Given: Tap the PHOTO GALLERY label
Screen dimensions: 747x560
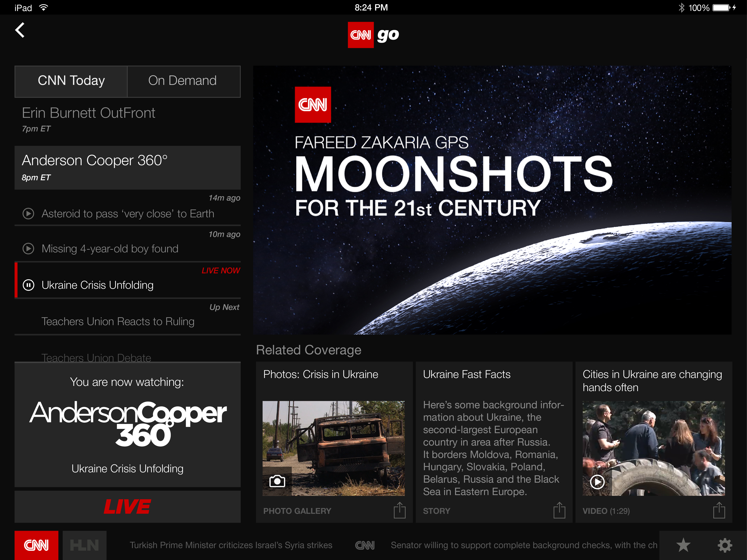Looking at the screenshot, I should [x=297, y=511].
